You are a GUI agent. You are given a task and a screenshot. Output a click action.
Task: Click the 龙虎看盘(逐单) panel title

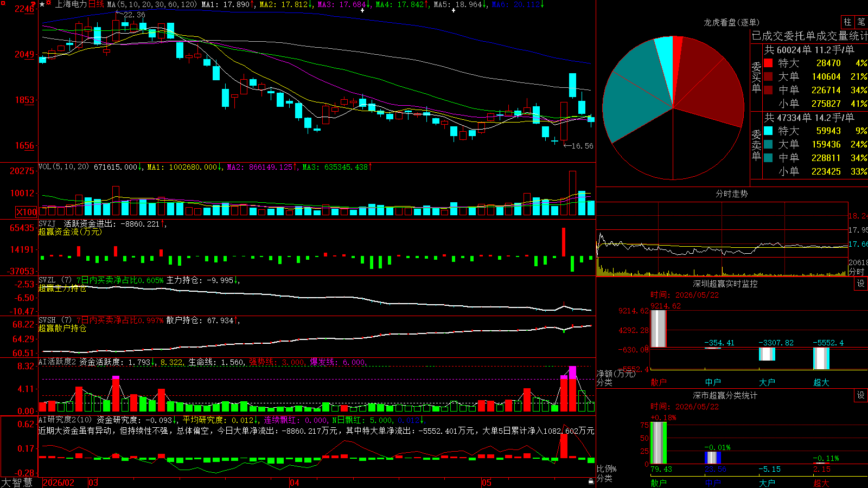click(732, 22)
